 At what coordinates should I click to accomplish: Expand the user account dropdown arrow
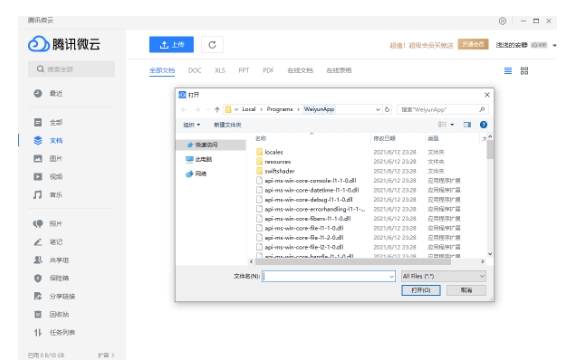(x=555, y=45)
